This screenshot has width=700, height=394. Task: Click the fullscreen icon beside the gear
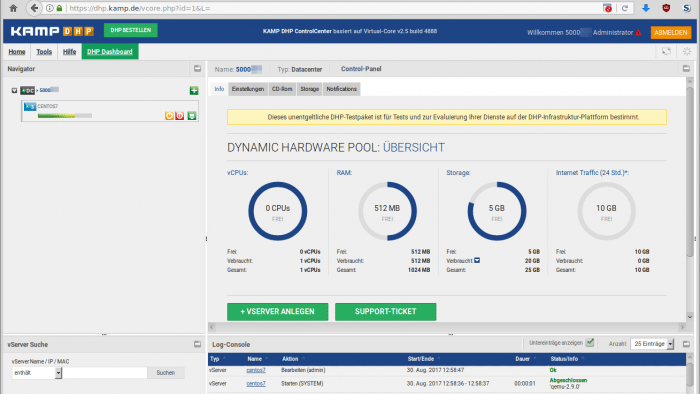(666, 52)
